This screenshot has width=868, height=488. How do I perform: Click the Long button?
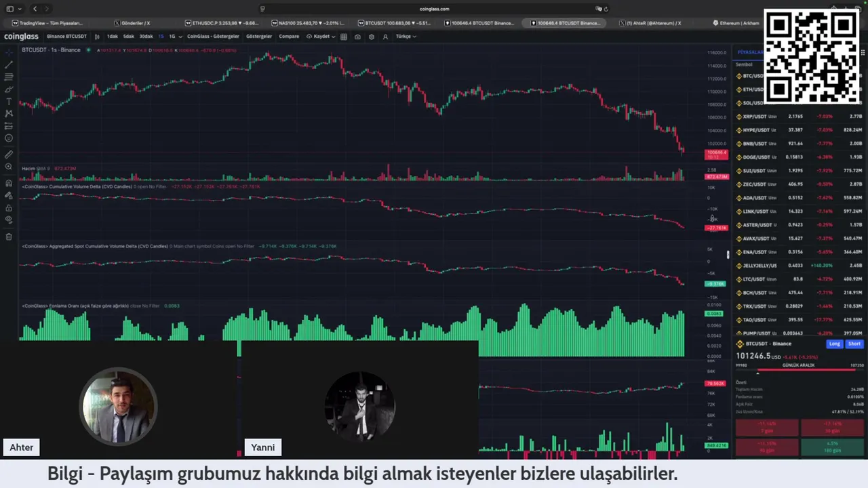click(x=834, y=344)
